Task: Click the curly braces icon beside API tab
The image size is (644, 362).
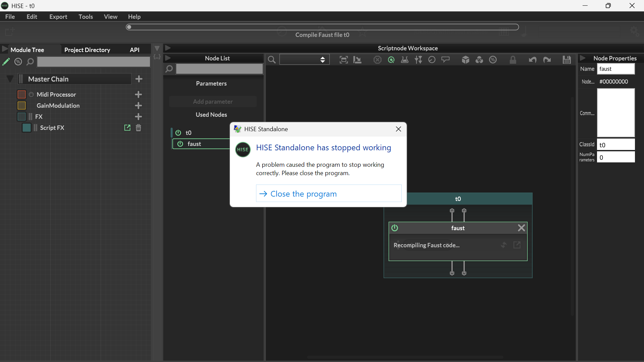Action: [x=157, y=57]
